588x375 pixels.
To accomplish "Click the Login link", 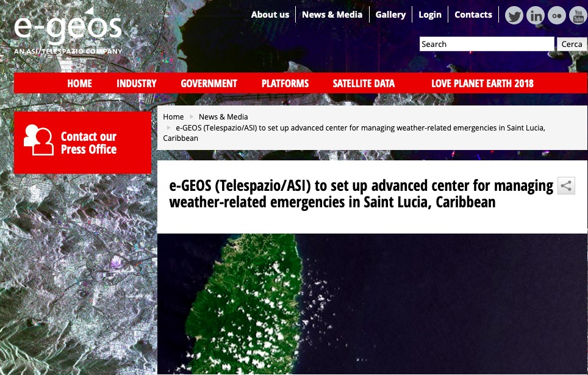I will point(430,15).
